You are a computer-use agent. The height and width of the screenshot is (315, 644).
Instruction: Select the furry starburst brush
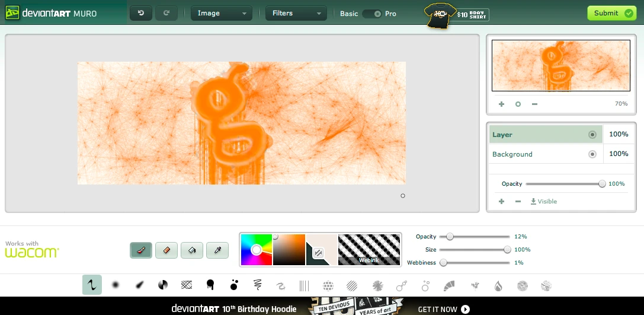[378, 285]
